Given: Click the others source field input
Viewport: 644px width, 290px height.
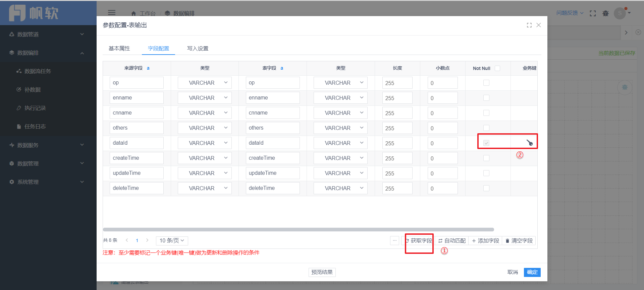Looking at the screenshot, I should pos(137,128).
